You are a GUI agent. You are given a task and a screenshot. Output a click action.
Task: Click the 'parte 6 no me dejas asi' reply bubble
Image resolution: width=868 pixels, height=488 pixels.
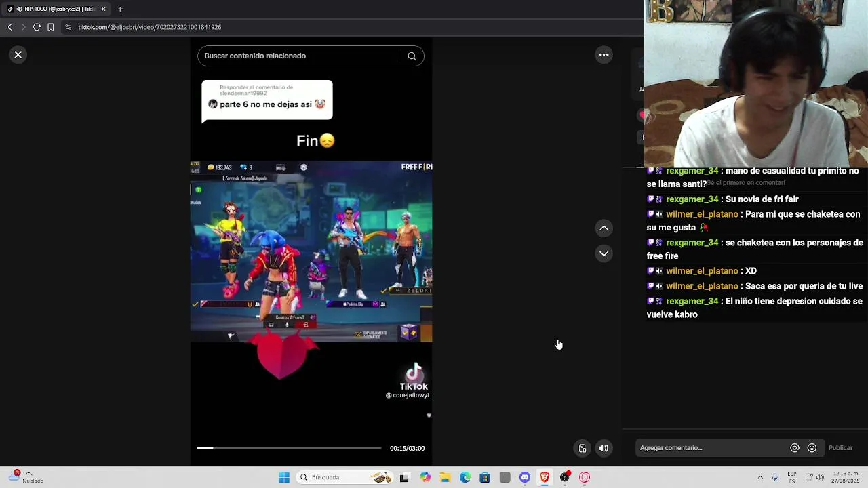pos(267,101)
